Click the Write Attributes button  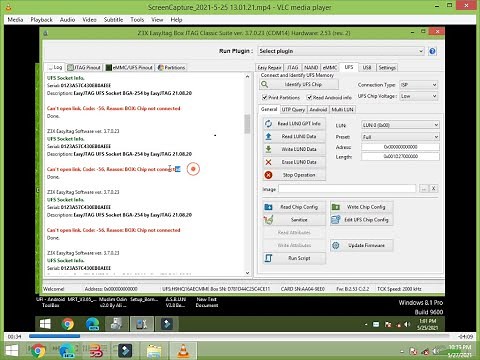point(294,245)
